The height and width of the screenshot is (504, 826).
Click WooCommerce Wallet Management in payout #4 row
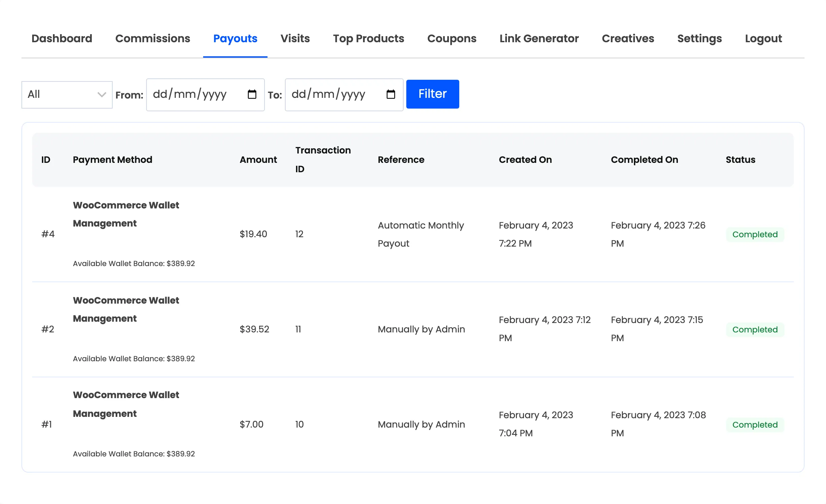pos(126,214)
